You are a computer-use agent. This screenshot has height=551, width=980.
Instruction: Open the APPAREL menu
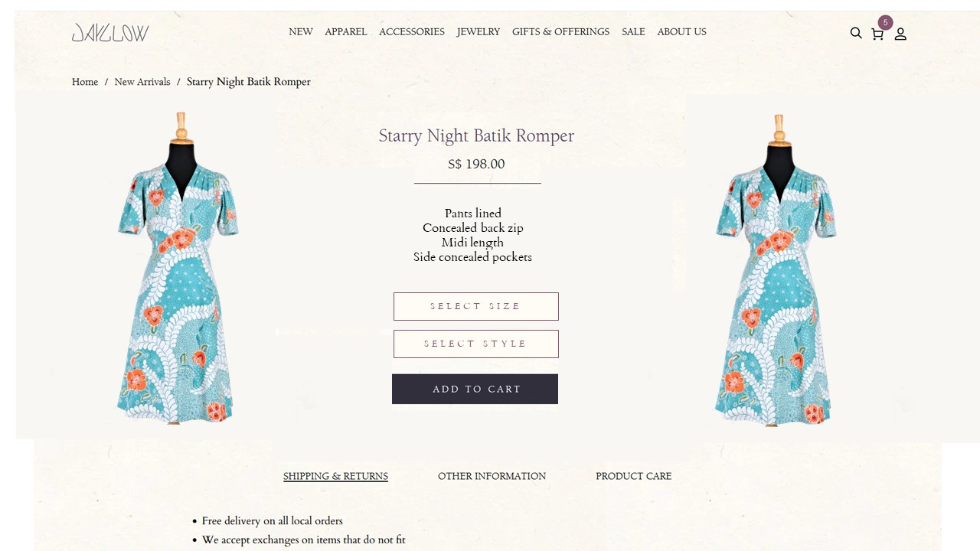(346, 32)
